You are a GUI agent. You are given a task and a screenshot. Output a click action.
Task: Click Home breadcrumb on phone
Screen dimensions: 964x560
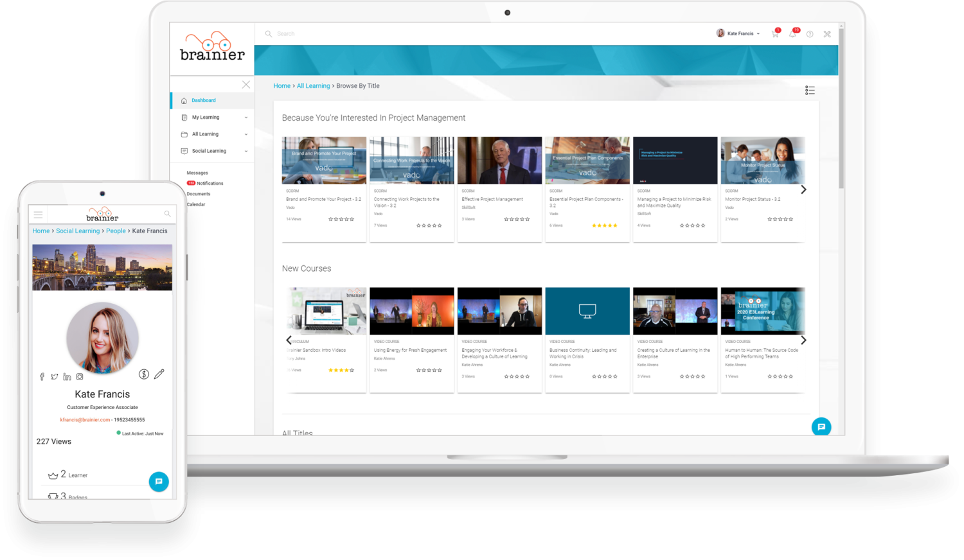[41, 231]
